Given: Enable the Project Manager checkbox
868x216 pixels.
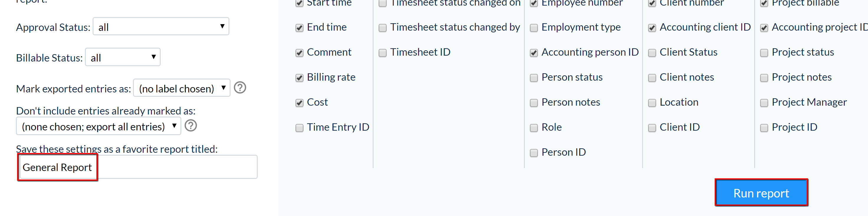Looking at the screenshot, I should (x=764, y=103).
